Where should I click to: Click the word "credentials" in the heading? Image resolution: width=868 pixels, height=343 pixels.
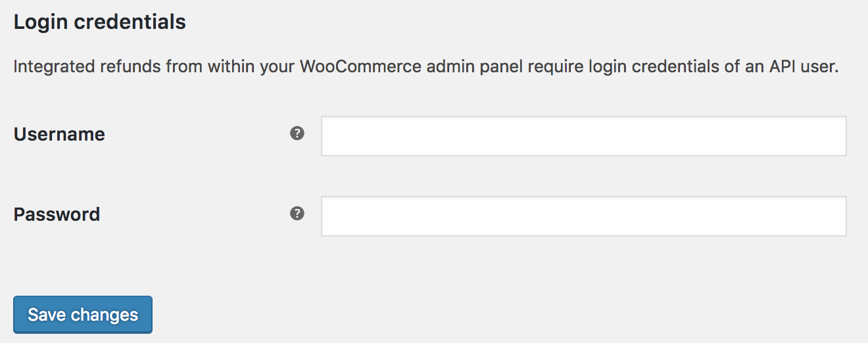point(139,22)
